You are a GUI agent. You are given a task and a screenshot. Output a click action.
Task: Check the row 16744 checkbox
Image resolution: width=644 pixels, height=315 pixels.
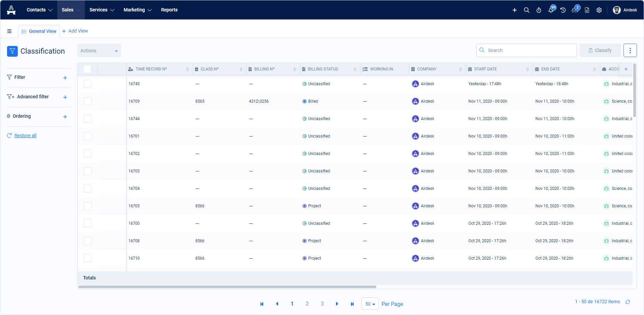click(87, 119)
